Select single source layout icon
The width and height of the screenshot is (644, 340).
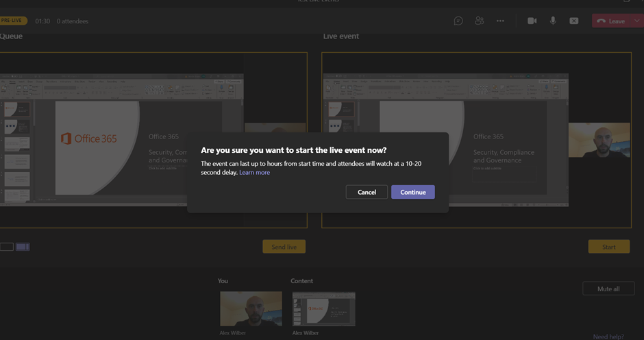tap(7, 247)
